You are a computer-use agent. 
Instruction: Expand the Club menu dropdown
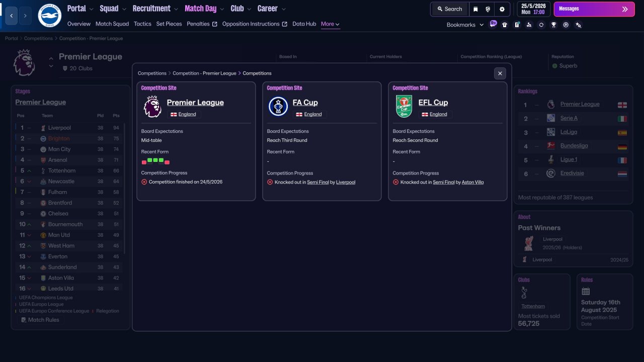pos(249,9)
